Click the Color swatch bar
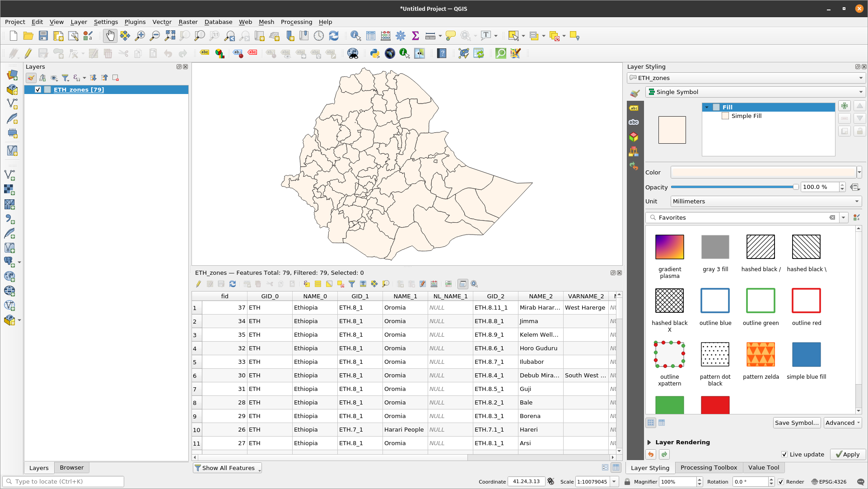This screenshot has width=868, height=489. pos(763,172)
